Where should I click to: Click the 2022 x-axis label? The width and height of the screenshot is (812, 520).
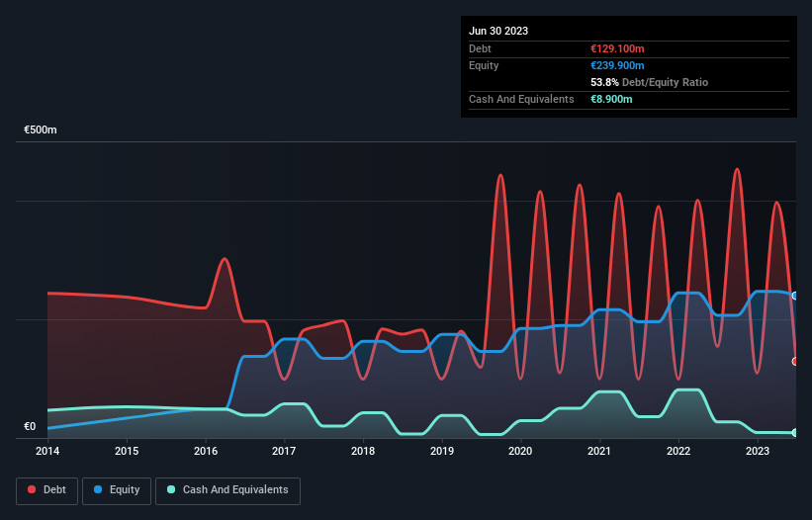click(678, 451)
